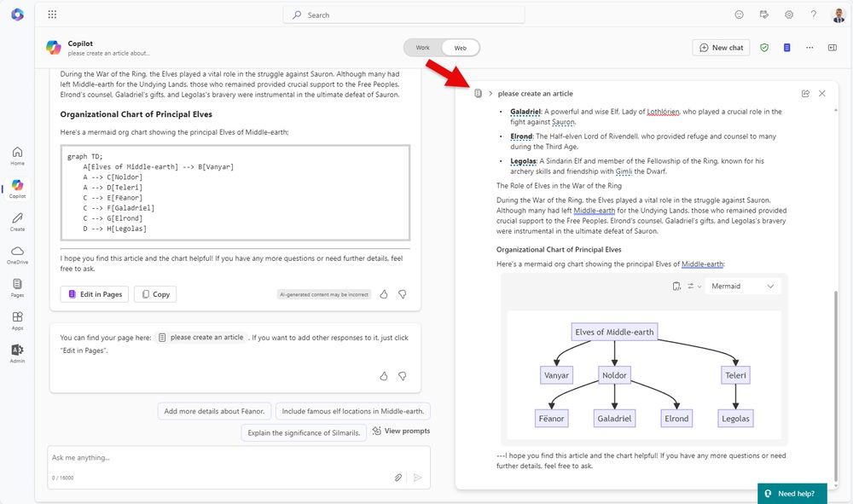Thumbs down the page link message
Image resolution: width=853 pixels, height=504 pixels.
coord(402,376)
